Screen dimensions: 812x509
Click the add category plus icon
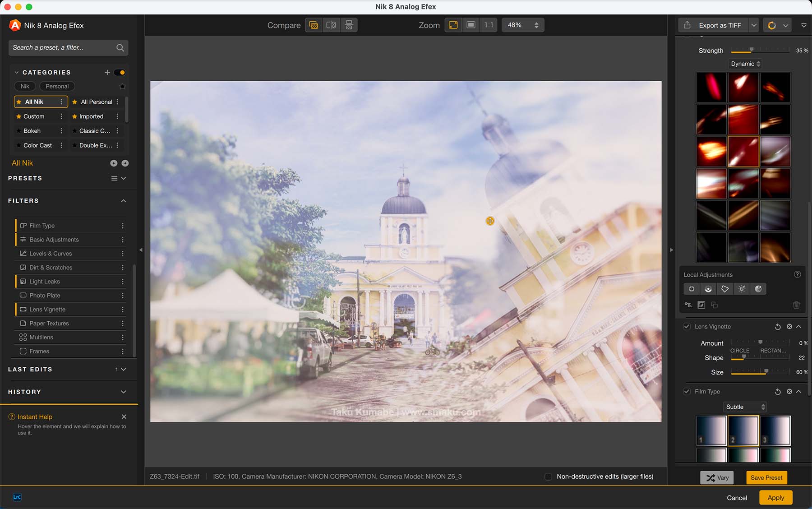pos(107,72)
